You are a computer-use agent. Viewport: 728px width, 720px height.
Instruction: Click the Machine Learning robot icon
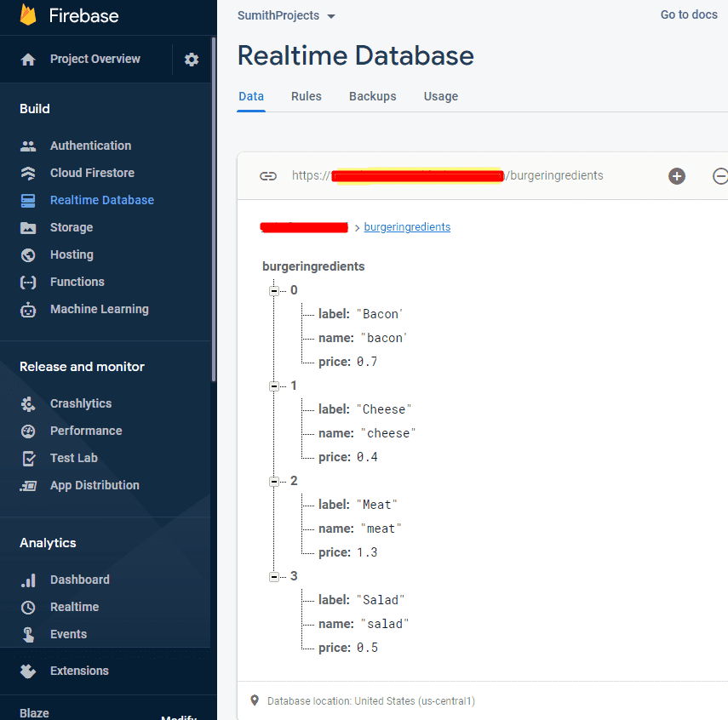(28, 310)
